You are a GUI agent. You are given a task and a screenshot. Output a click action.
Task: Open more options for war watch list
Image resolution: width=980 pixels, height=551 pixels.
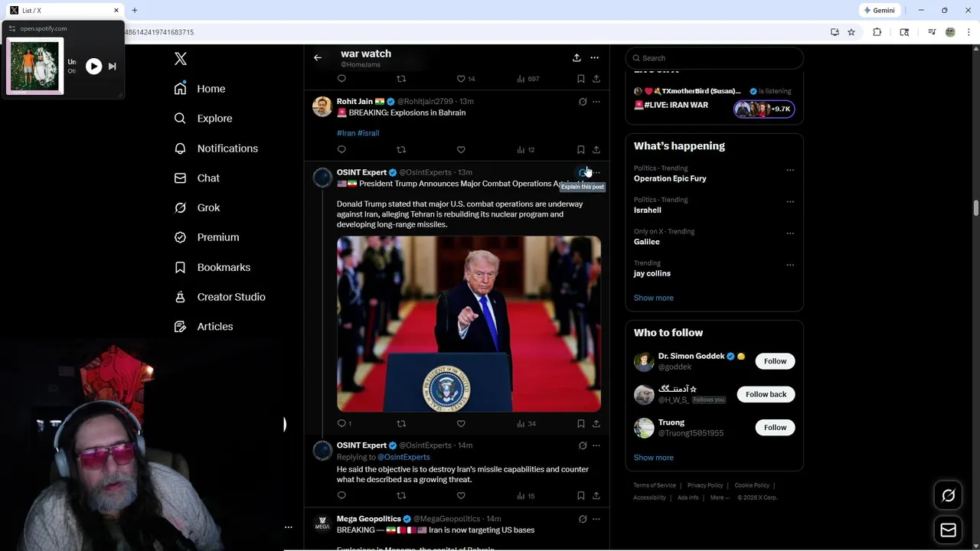[x=594, y=57]
